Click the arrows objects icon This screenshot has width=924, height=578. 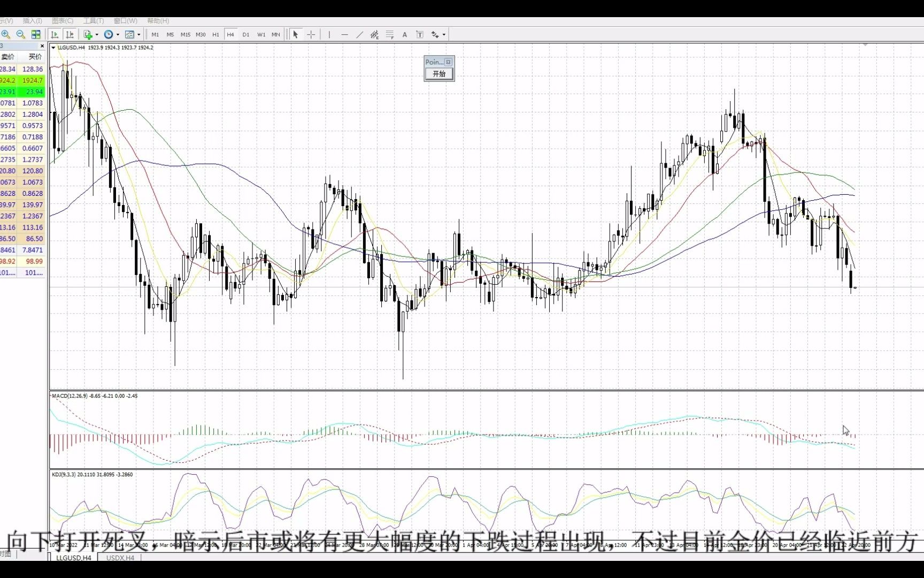[435, 34]
